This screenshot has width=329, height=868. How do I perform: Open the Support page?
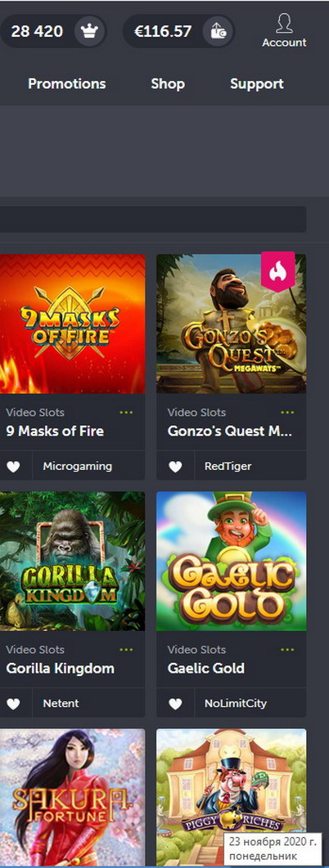click(x=256, y=84)
